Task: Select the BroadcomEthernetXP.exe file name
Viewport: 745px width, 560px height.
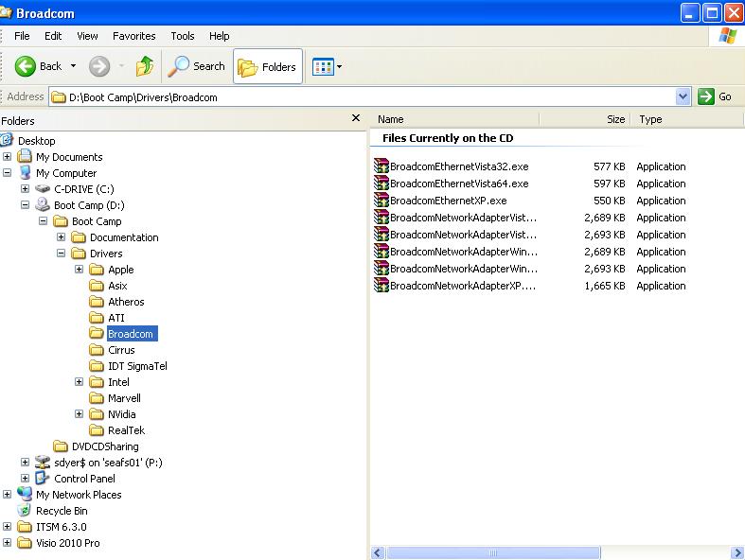Action: click(448, 201)
